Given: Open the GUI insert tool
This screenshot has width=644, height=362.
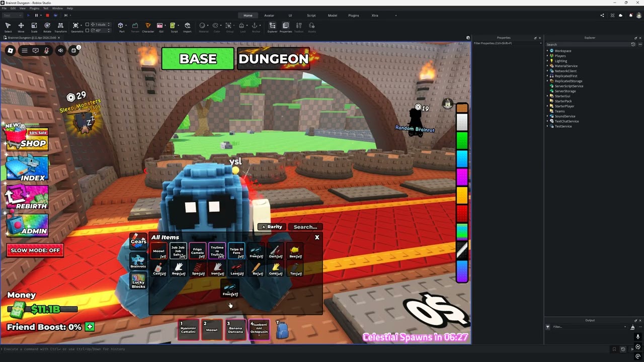Looking at the screenshot, I should (x=161, y=27).
